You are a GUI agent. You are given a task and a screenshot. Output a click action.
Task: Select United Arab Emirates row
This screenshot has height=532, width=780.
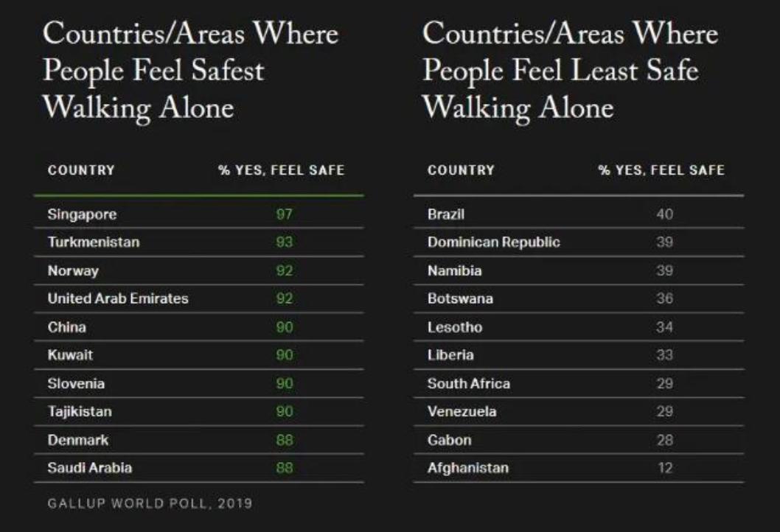199,298
